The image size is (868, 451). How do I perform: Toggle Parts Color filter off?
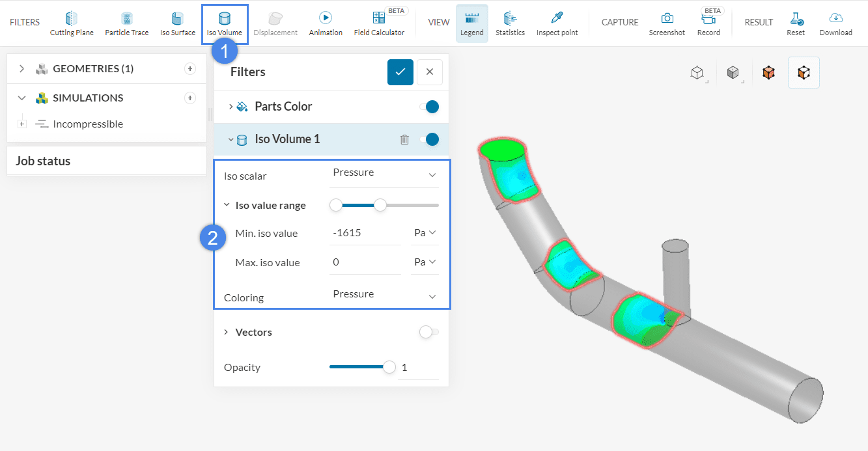click(x=429, y=107)
